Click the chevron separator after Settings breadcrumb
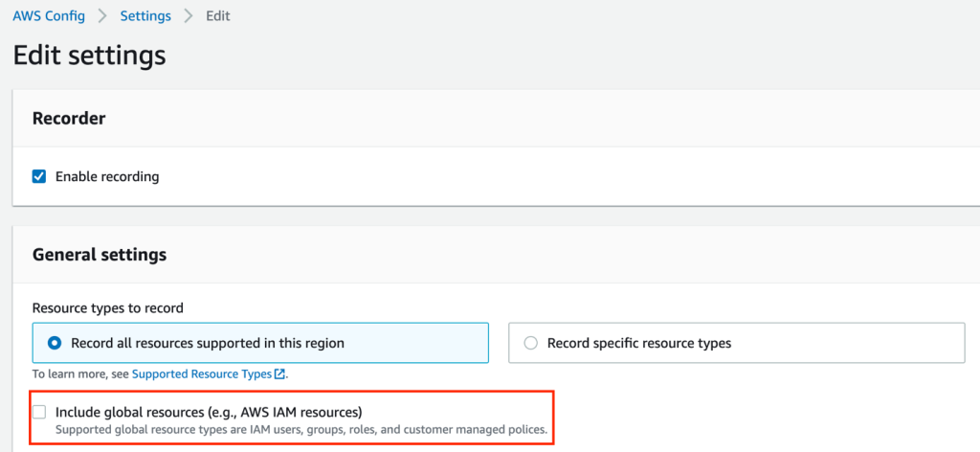 click(189, 16)
